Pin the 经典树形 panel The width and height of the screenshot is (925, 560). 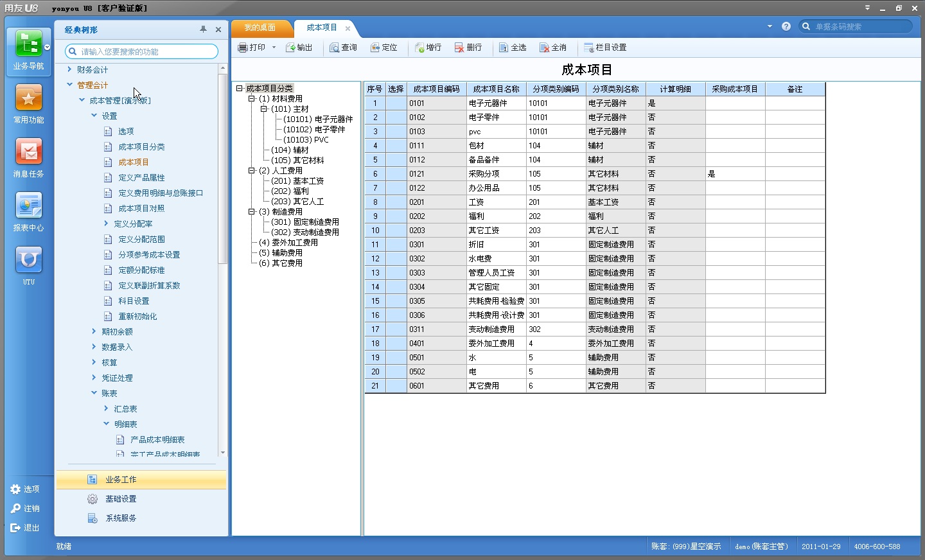pyautogui.click(x=204, y=30)
